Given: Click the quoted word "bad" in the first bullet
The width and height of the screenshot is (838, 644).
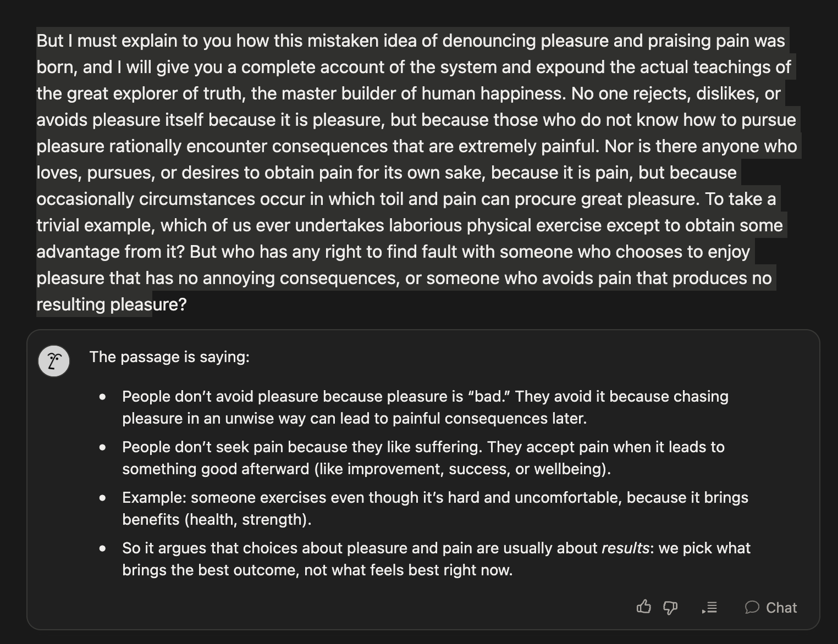Looking at the screenshot, I should click(x=489, y=396).
